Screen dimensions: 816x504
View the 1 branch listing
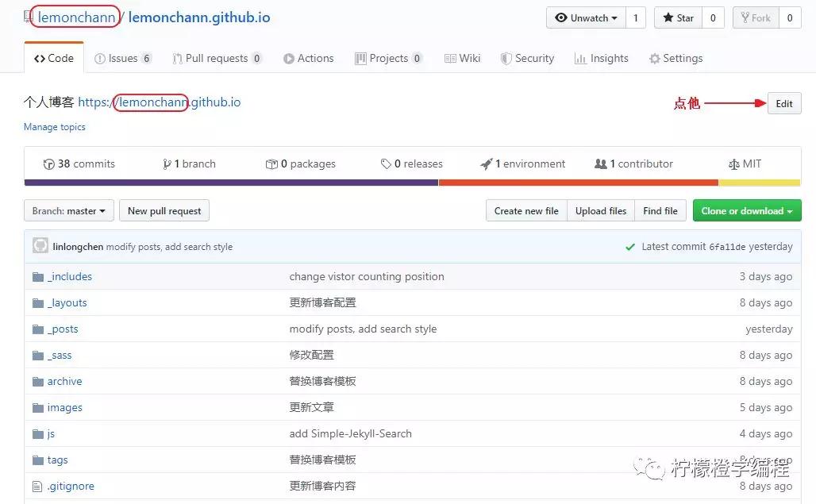pyautogui.click(x=189, y=164)
